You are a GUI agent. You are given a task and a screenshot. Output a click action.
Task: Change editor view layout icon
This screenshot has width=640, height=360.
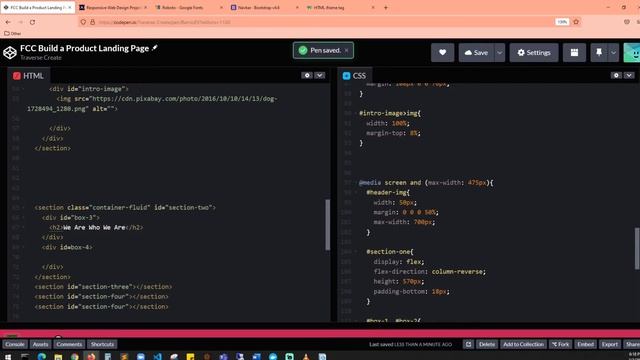tap(574, 53)
